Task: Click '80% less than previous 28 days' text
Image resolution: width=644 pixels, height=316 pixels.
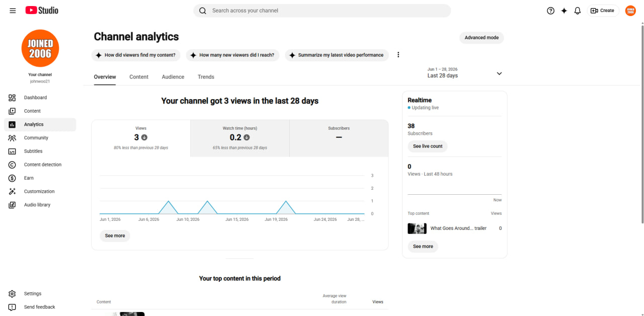Action: point(141,148)
